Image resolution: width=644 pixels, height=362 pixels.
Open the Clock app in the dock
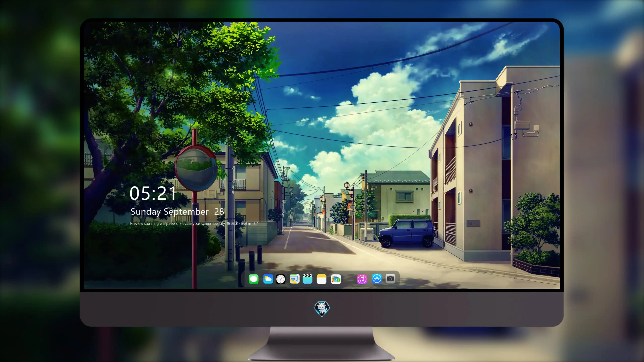[281, 279]
